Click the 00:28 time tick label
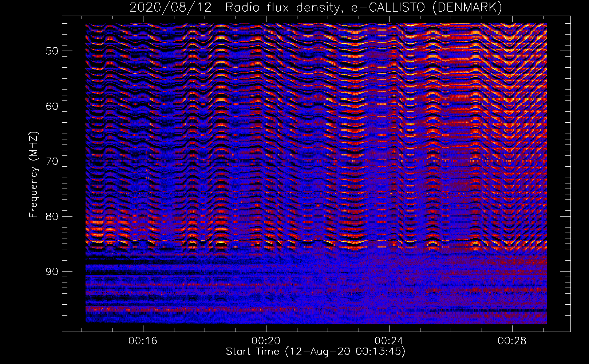The image size is (589, 364). pos(512,341)
